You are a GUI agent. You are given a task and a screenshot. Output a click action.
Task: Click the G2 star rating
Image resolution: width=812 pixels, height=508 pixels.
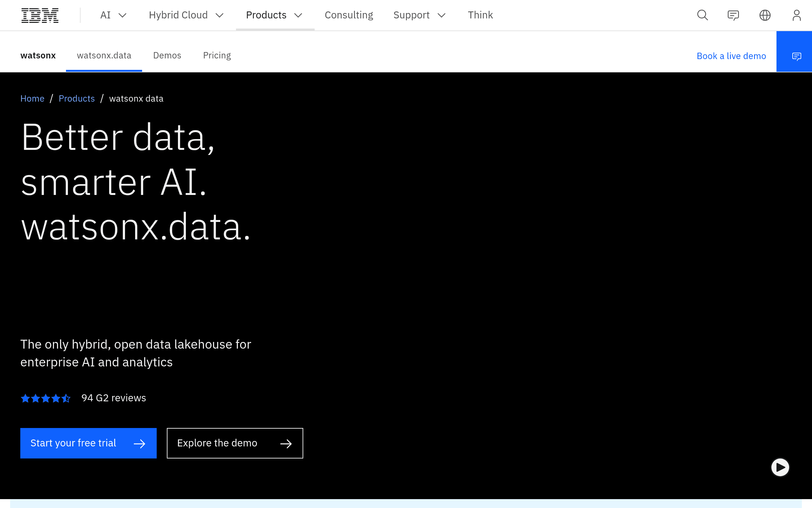[46, 398]
